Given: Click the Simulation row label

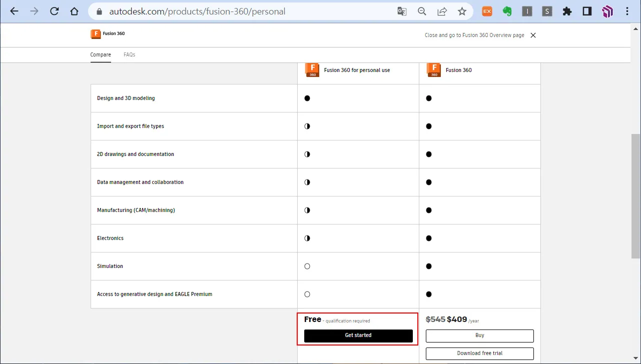Looking at the screenshot, I should (x=110, y=266).
